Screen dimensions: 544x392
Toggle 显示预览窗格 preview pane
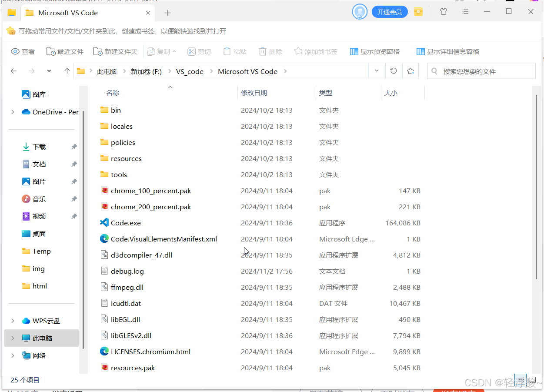click(375, 51)
